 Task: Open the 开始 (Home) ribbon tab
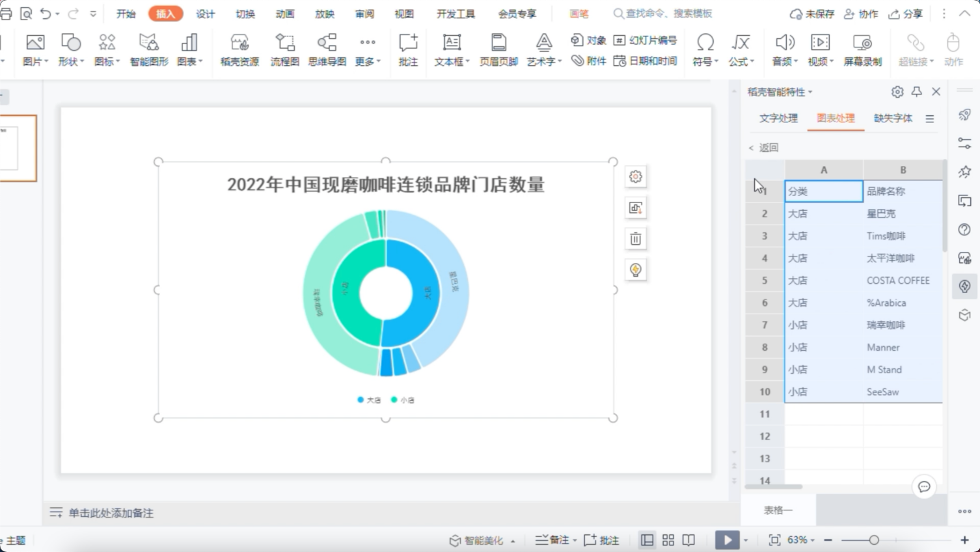(x=126, y=14)
